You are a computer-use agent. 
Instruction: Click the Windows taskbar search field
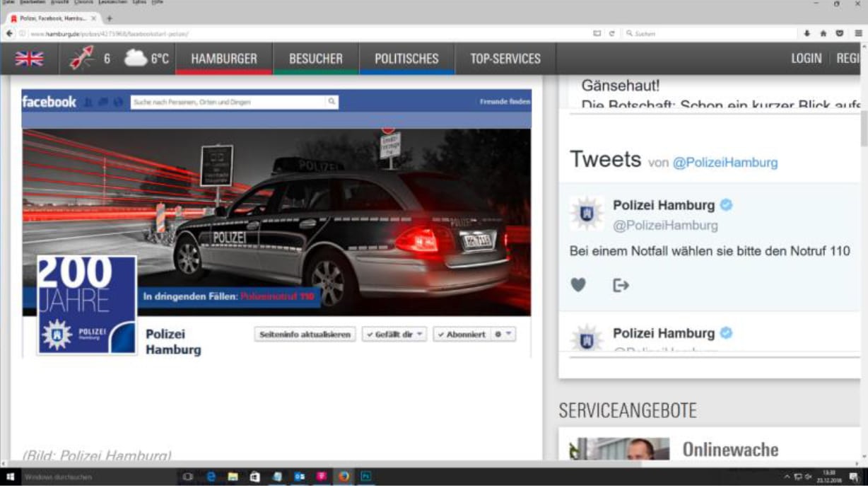click(x=99, y=477)
